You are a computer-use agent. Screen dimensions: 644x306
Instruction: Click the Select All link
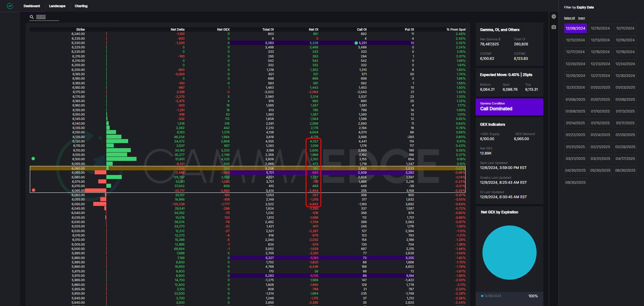569,18
